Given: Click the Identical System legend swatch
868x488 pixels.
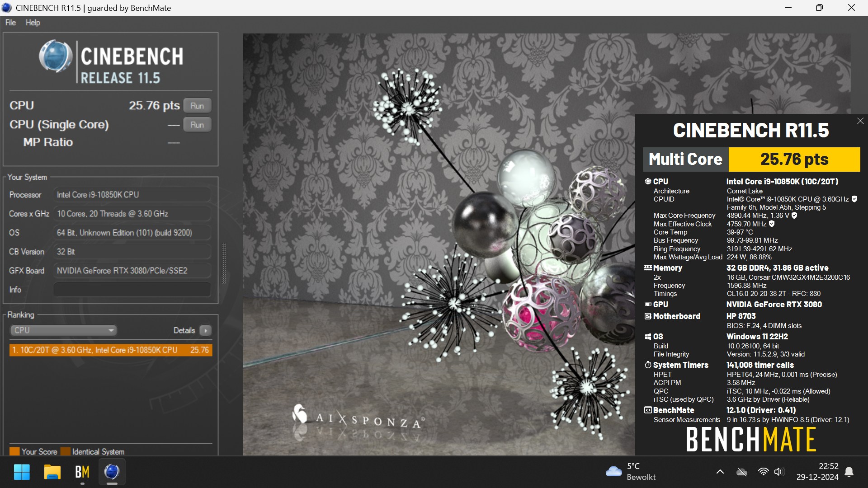Looking at the screenshot, I should pyautogui.click(x=66, y=451).
